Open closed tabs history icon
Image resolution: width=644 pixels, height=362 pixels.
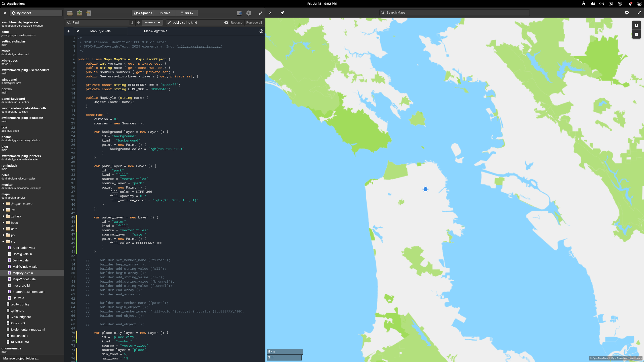coord(261,31)
